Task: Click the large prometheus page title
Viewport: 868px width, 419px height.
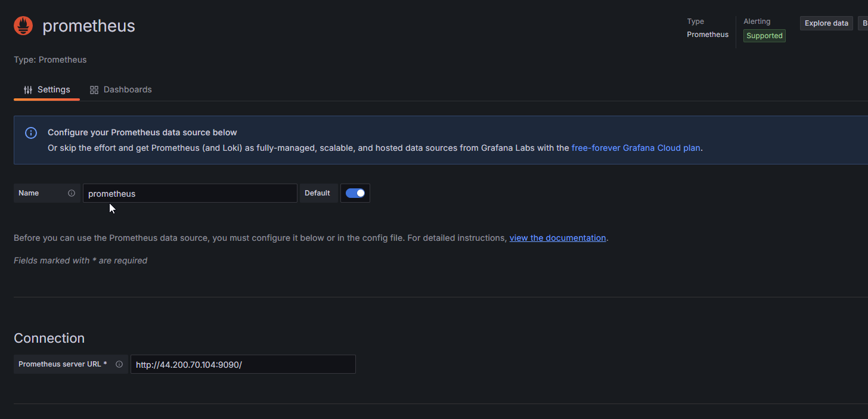Action: 89,26
